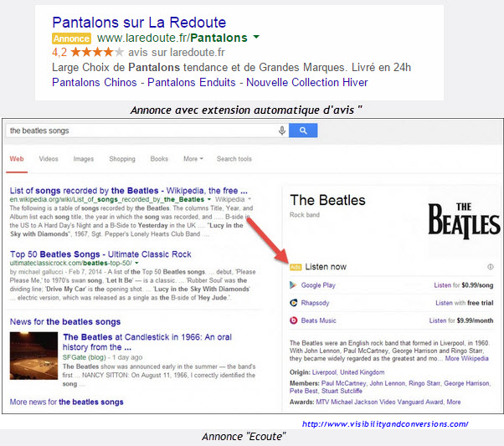504x446 pixels.
Task: Click the yellow Ads badge
Action: tap(296, 267)
